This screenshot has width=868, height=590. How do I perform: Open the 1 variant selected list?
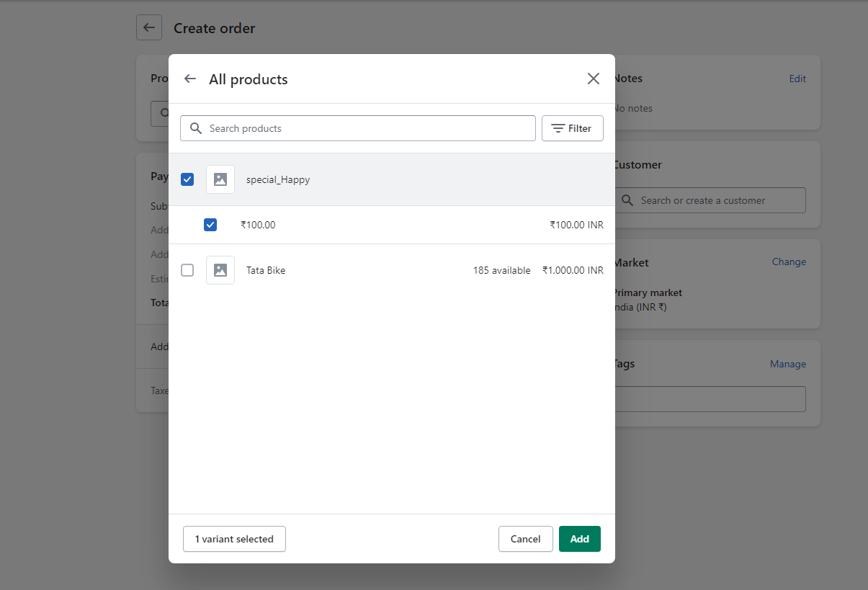234,539
